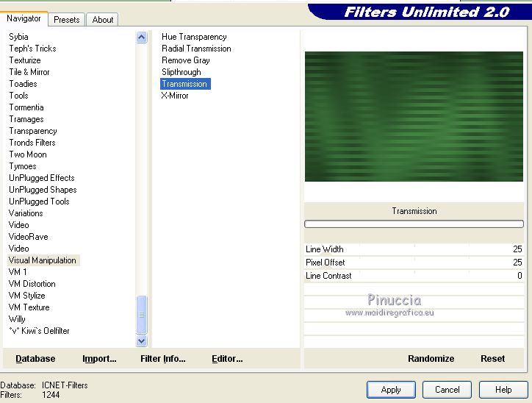The image size is (532, 403).
Task: Cancel the Filters Unlimited dialog
Action: [x=447, y=390]
